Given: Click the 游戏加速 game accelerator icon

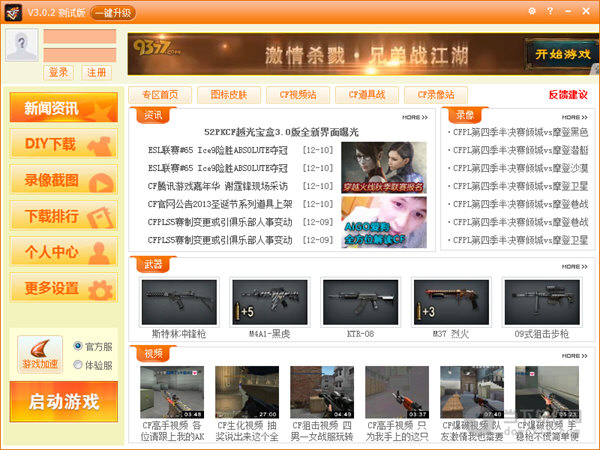Looking at the screenshot, I should [40, 354].
